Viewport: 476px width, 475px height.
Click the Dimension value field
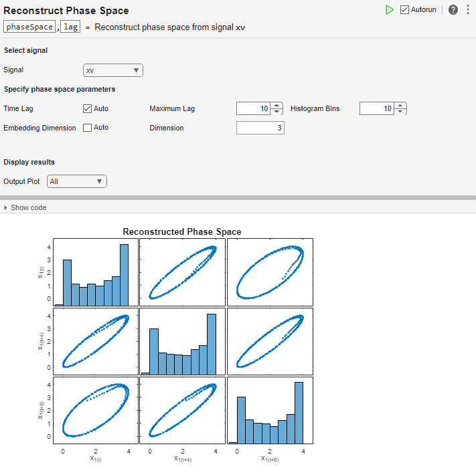tap(260, 128)
